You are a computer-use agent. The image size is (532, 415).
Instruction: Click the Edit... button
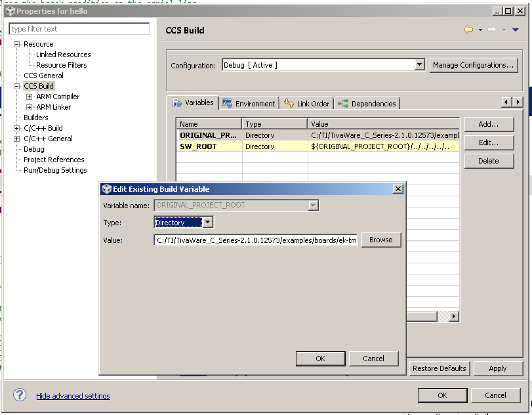pos(489,142)
